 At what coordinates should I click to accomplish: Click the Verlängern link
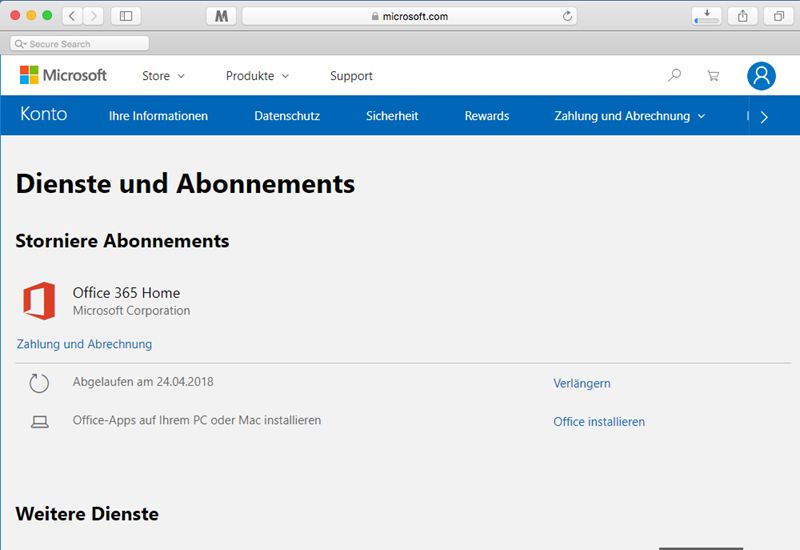pos(582,383)
